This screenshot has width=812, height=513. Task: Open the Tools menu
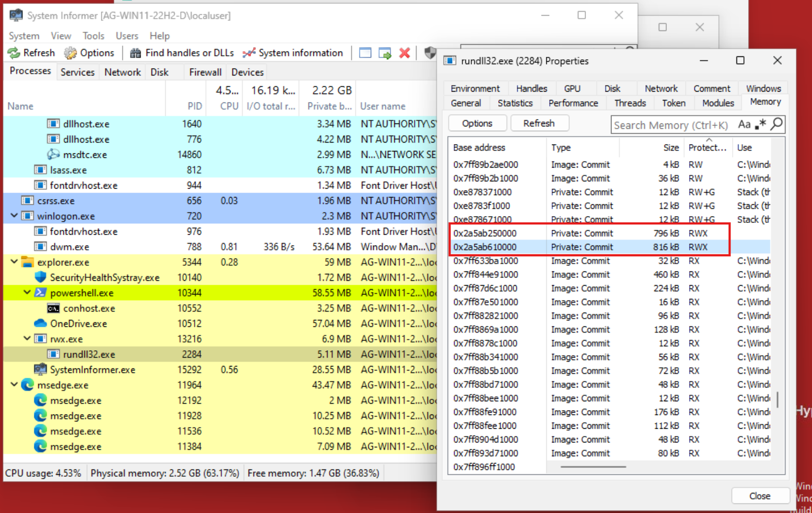(93, 36)
